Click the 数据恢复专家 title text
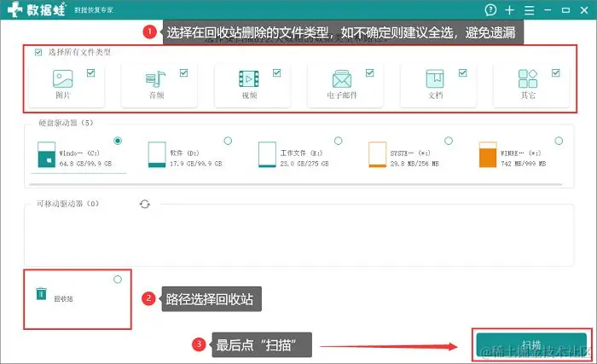Image resolution: width=597 pixels, height=364 pixels. (x=94, y=10)
